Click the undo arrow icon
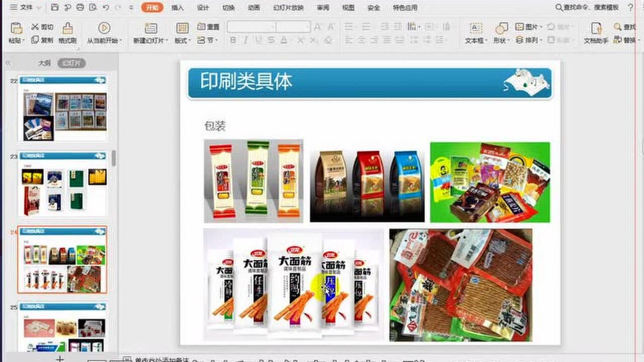 [106, 8]
